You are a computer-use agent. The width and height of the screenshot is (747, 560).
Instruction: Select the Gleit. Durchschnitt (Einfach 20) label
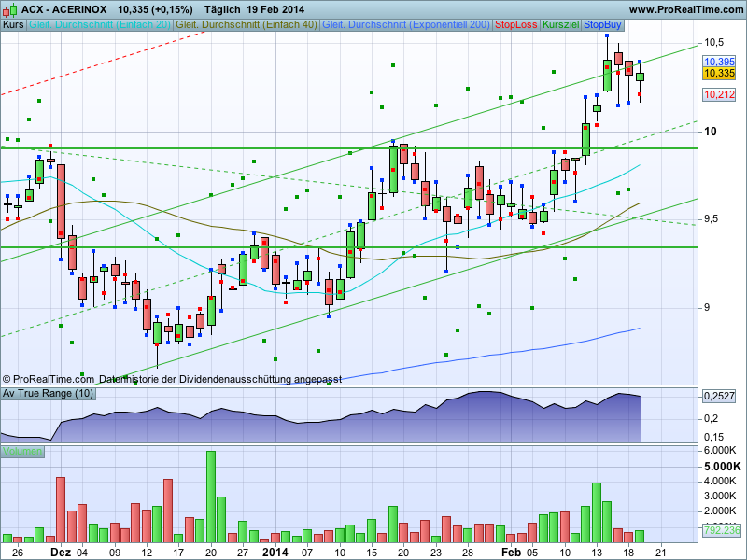pyautogui.click(x=100, y=25)
